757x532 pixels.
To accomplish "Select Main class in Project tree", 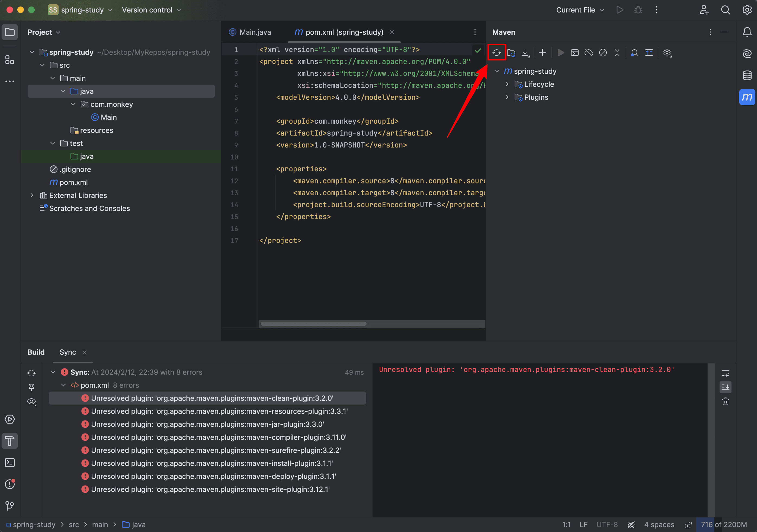I will (104, 117).
